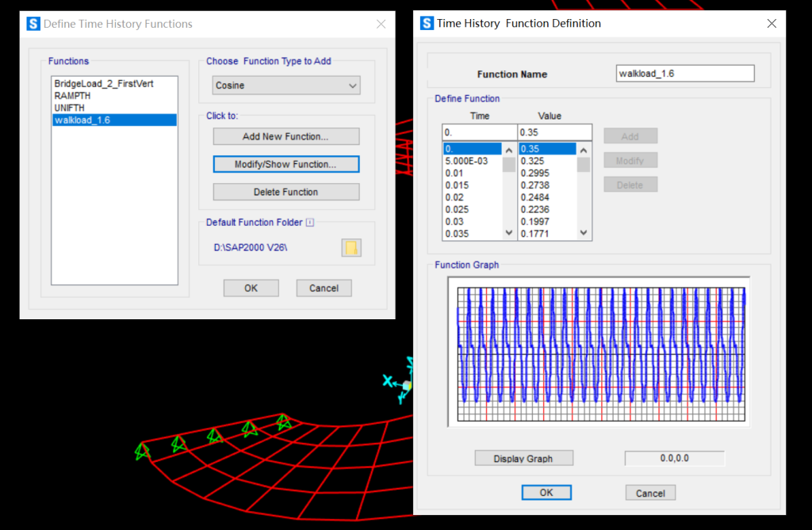This screenshot has width=812, height=530.
Task: Click inside the Function Name text field
Action: click(x=684, y=74)
